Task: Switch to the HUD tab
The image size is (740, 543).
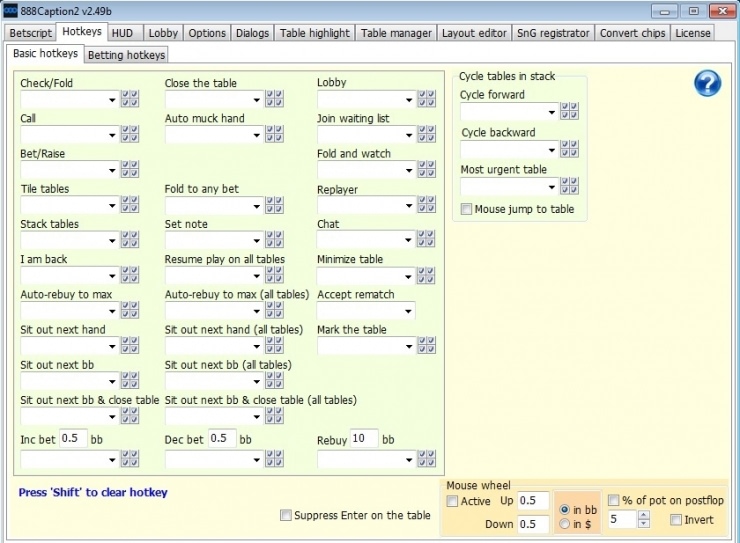Action: 123,33
